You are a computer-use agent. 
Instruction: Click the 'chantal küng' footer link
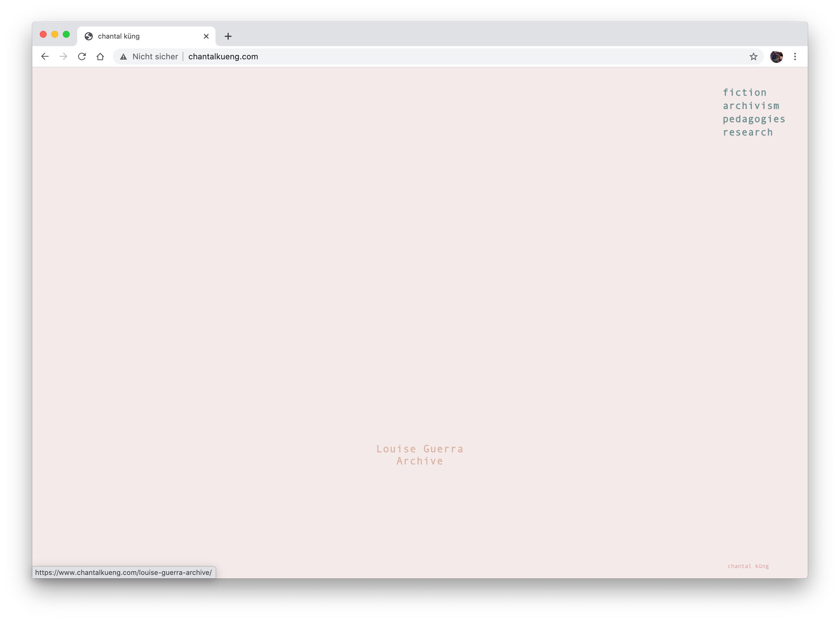tap(748, 566)
